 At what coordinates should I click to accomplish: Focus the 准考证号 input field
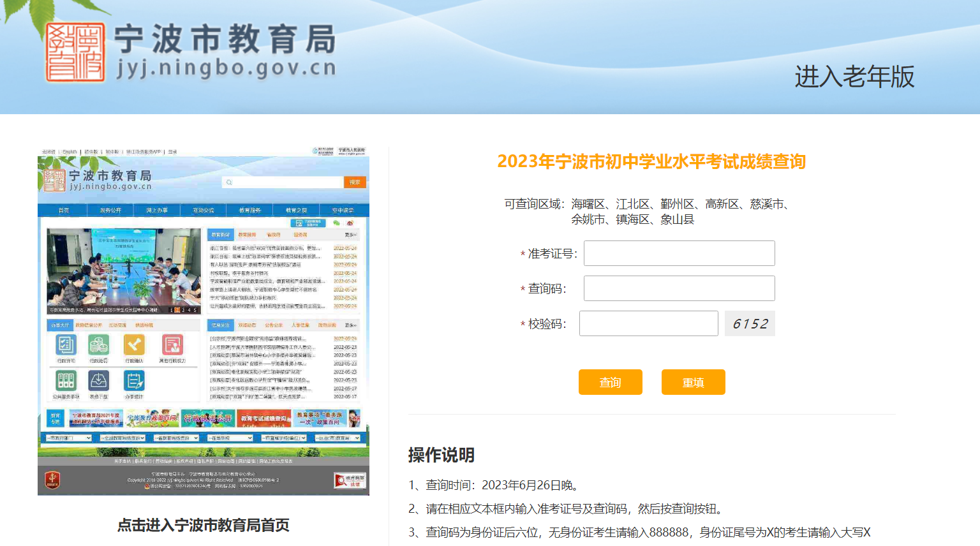point(679,253)
